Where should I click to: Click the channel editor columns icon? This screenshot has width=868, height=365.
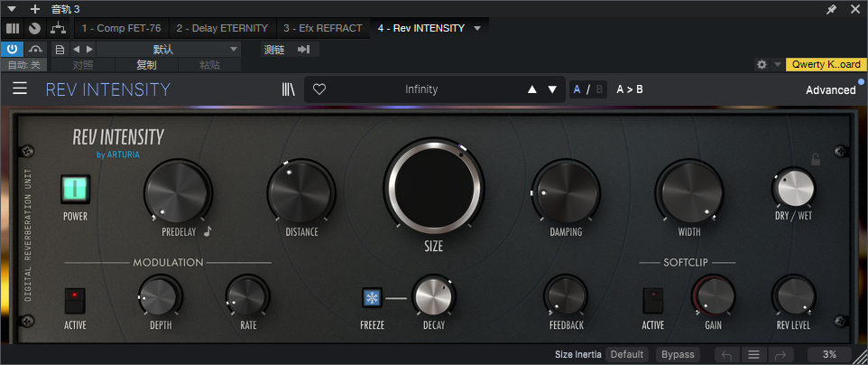[x=13, y=28]
